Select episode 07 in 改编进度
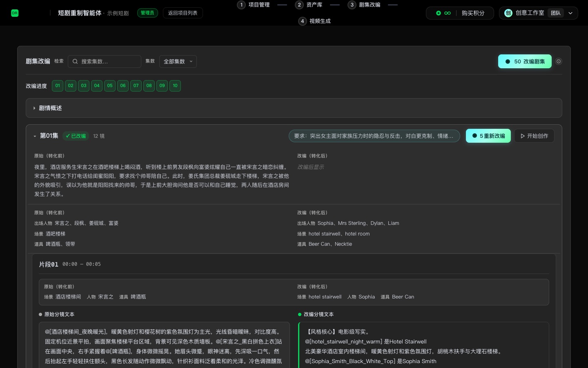 [x=136, y=86]
